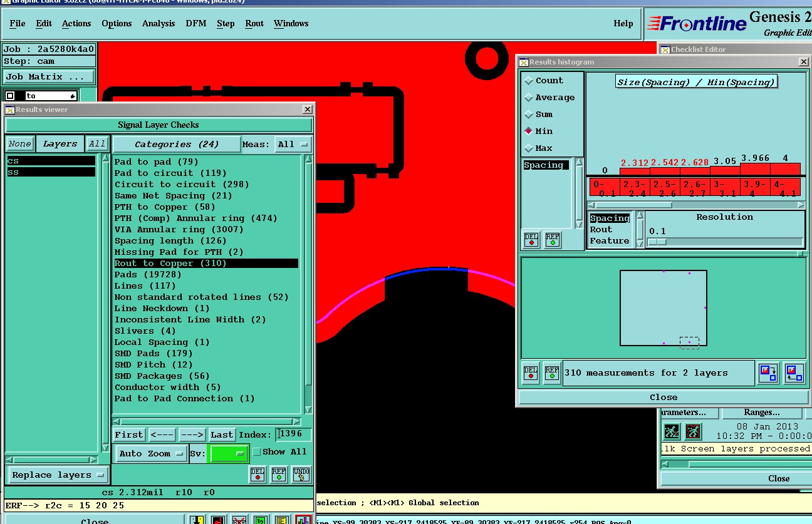This screenshot has width=812, height=524.
Task: Select 'SMD Packages (56)' category
Action: (x=162, y=376)
